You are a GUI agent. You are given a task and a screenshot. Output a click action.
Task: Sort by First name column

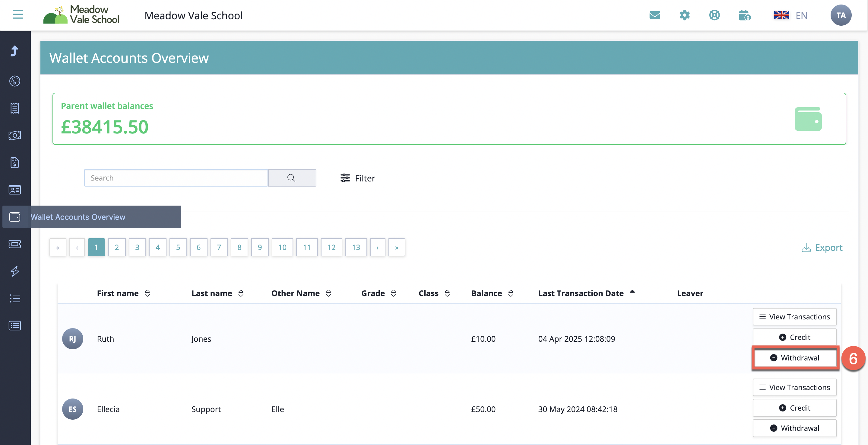[147, 293]
